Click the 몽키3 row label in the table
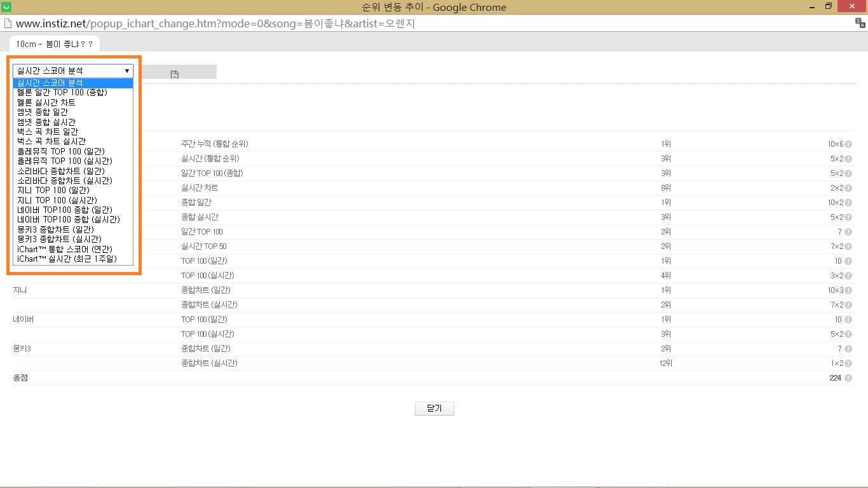This screenshot has width=868, height=488. (x=22, y=349)
